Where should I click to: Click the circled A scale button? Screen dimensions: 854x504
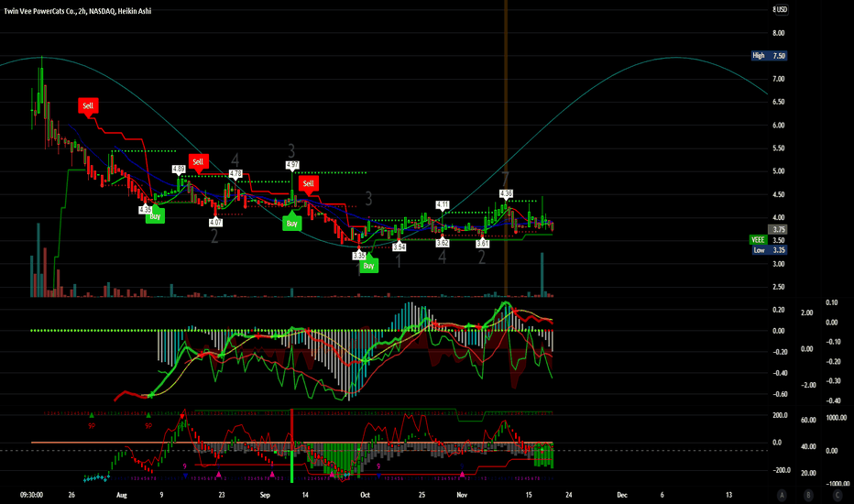click(x=782, y=495)
